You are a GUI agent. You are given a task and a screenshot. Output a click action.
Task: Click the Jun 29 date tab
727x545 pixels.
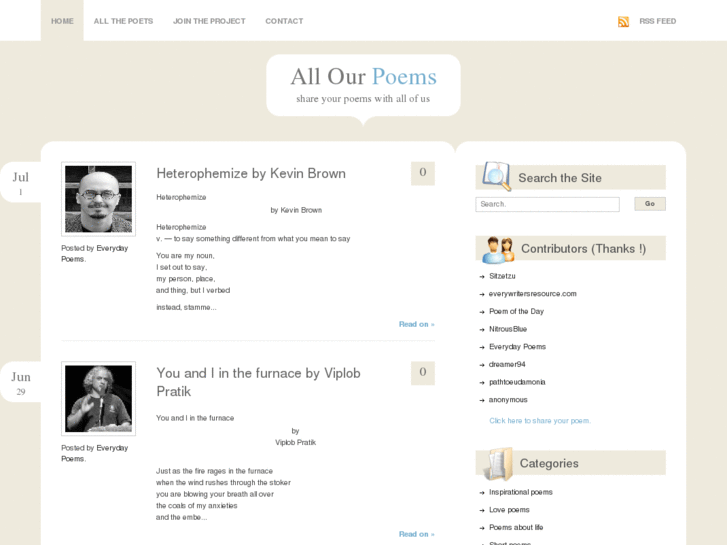point(20,382)
